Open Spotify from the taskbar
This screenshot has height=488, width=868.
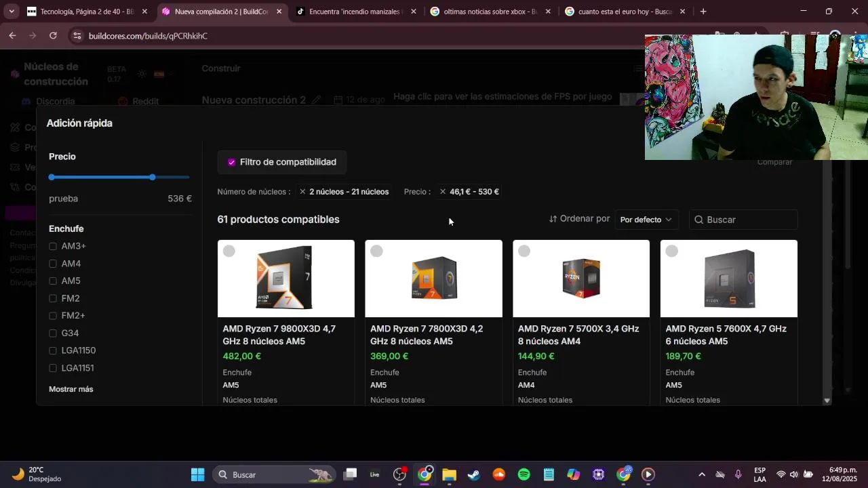[x=524, y=474]
